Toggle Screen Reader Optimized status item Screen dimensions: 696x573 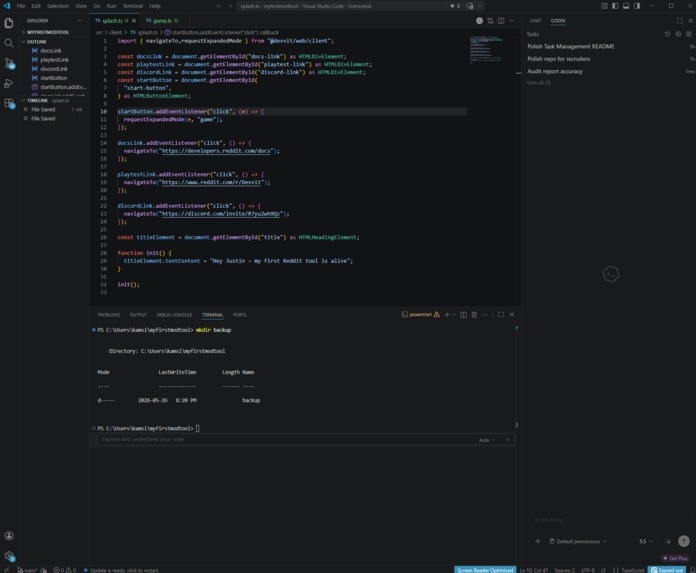pyautogui.click(x=485, y=570)
